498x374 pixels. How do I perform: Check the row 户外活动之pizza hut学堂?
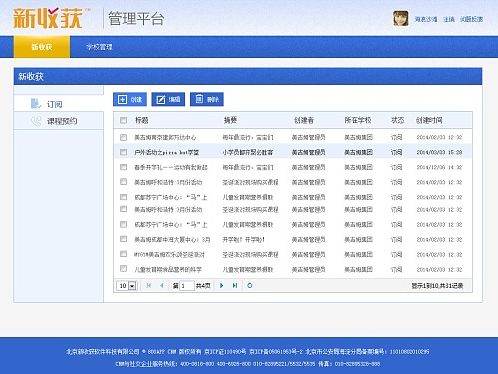coord(123,152)
